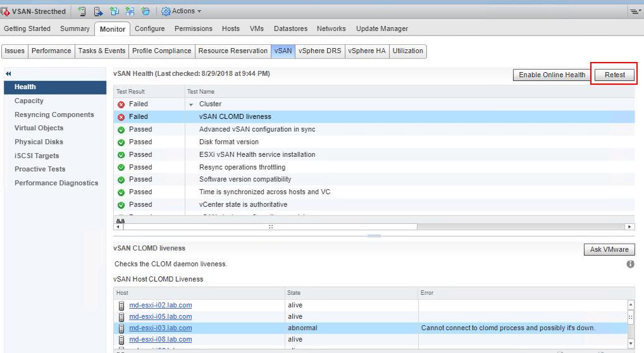Click the info icon next to CLOM description

click(x=631, y=264)
